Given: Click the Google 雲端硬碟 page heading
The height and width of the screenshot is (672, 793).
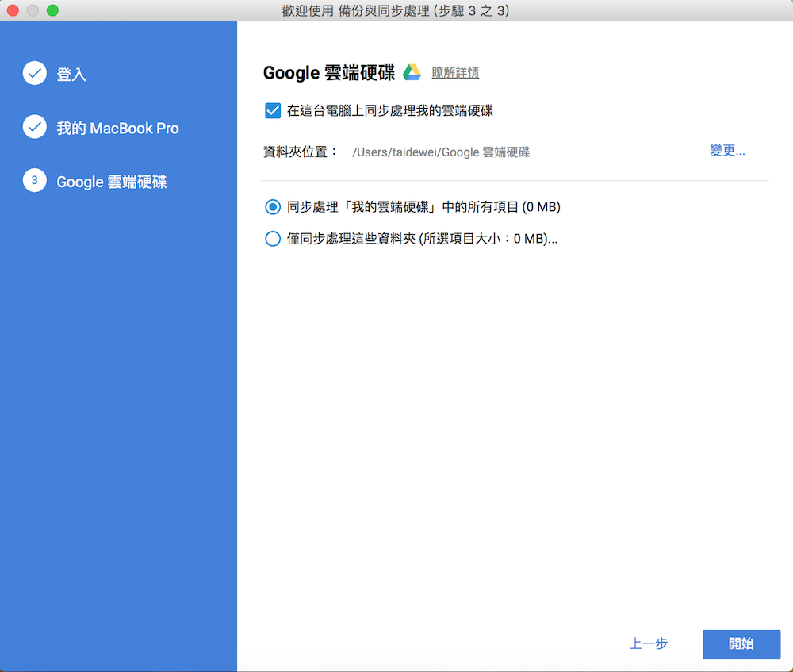Looking at the screenshot, I should point(328,72).
